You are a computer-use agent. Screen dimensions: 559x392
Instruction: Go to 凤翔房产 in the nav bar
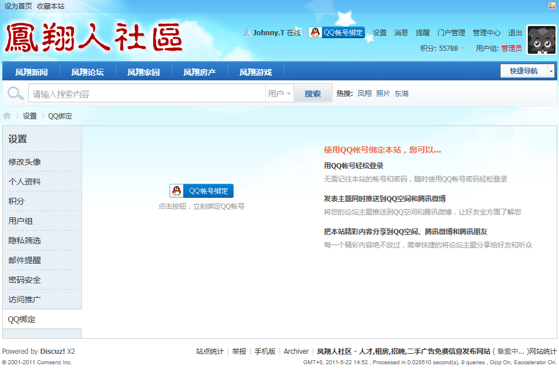click(x=199, y=72)
